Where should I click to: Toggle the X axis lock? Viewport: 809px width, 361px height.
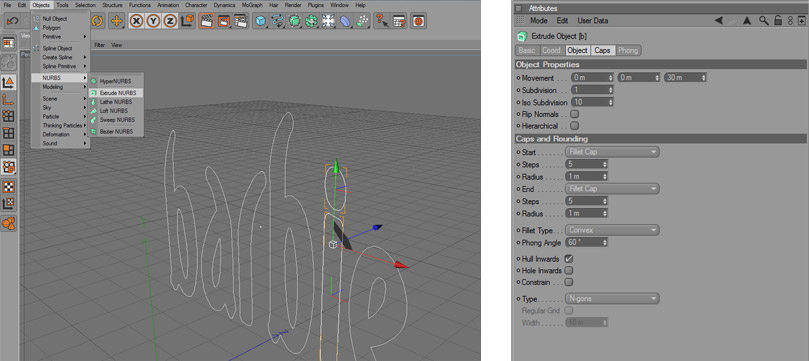point(136,21)
